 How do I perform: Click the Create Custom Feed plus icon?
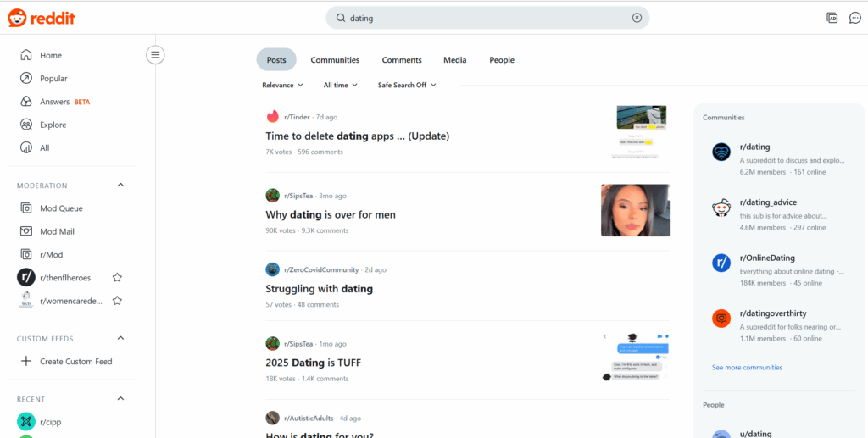[x=25, y=361]
